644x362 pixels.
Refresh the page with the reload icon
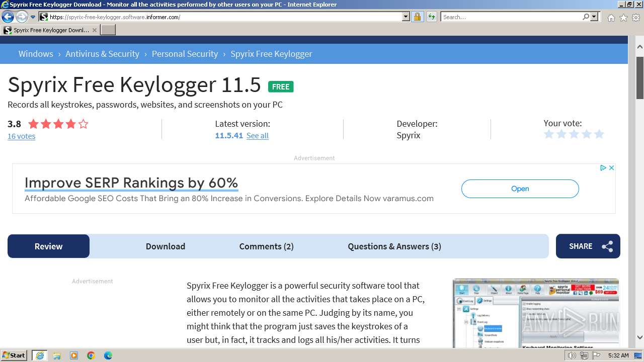(x=431, y=17)
